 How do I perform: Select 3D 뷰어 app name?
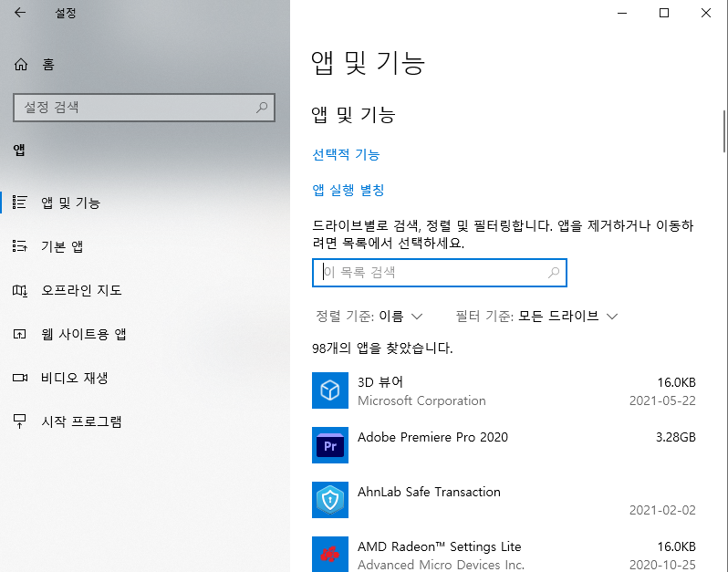pyautogui.click(x=380, y=382)
